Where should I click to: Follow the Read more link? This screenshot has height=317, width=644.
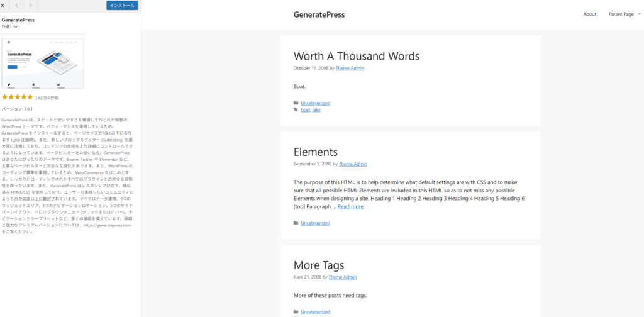tap(350, 206)
